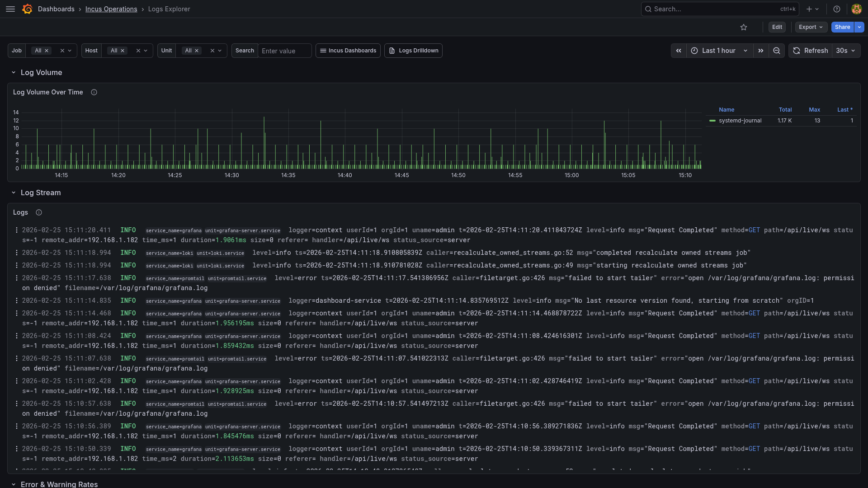Open the main hamburger menu

tap(10, 9)
